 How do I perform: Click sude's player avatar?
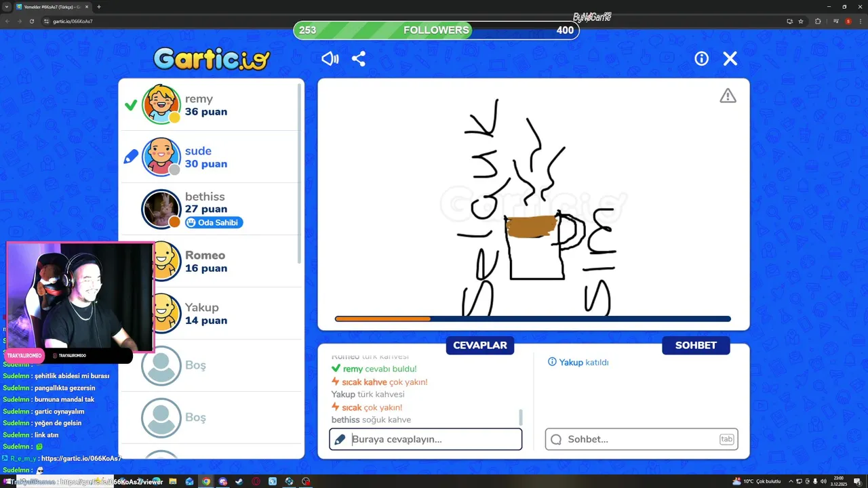[x=161, y=157]
